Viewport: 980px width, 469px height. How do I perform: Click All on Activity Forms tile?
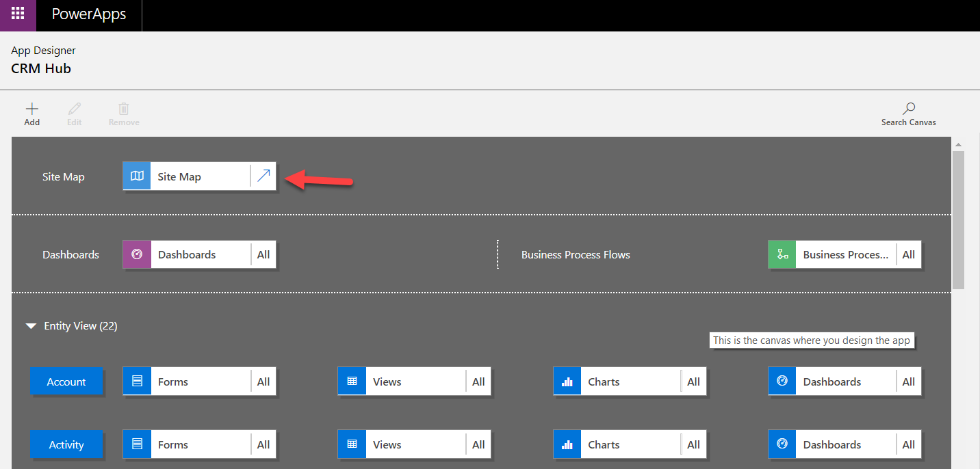click(263, 444)
